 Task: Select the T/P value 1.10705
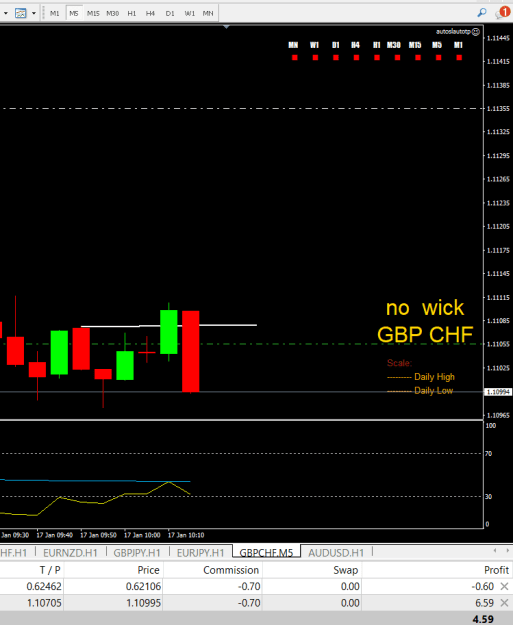tap(44, 603)
